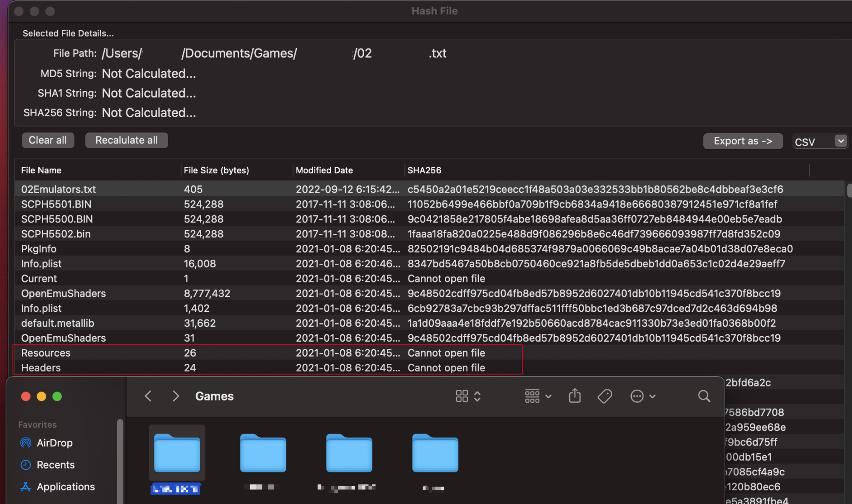852x504 pixels.
Task: Switch Finder to icon grid view
Action: tap(462, 396)
